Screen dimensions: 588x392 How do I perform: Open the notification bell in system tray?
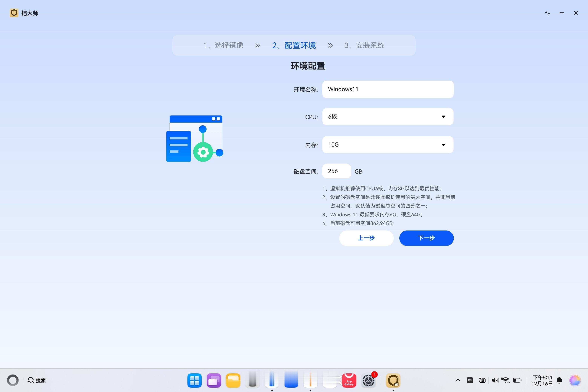560,380
